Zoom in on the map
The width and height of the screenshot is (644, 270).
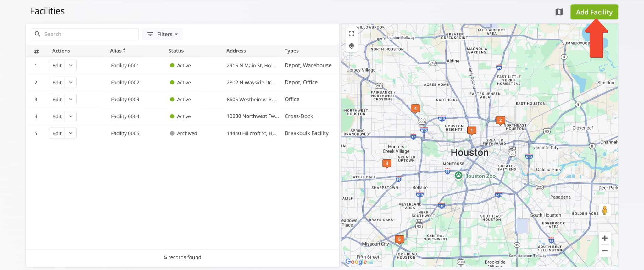pos(604,238)
